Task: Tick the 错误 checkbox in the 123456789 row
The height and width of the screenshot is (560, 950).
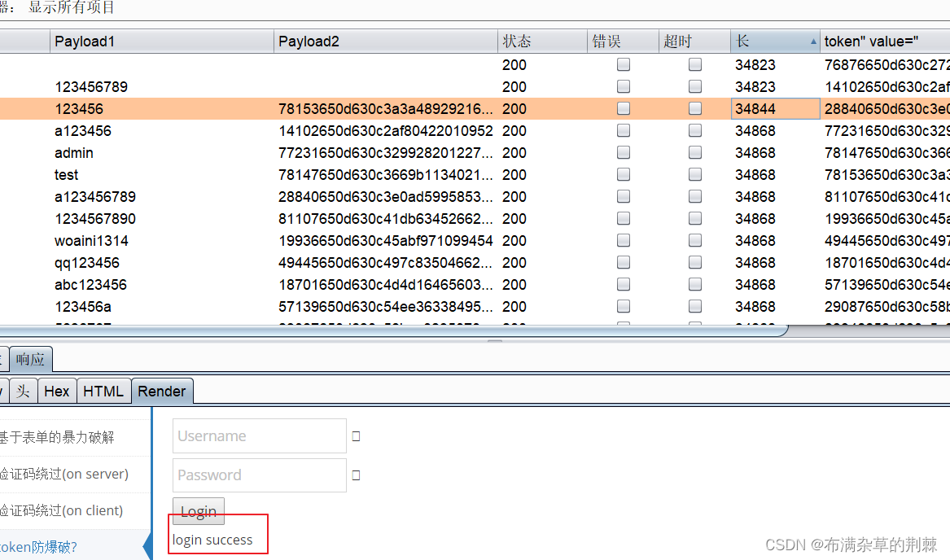Action: pyautogui.click(x=623, y=86)
